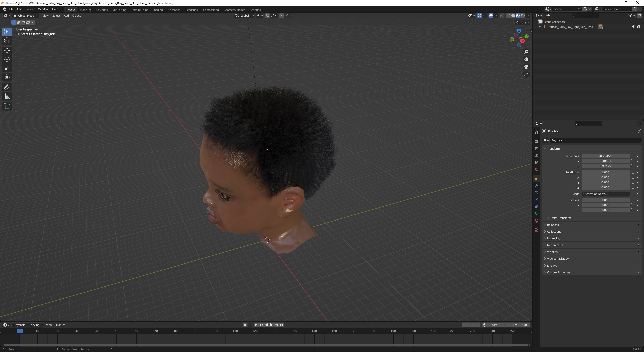Viewport: 644px width, 352px height.
Task: Open the Global transform orientation dropdown
Action: 244,16
